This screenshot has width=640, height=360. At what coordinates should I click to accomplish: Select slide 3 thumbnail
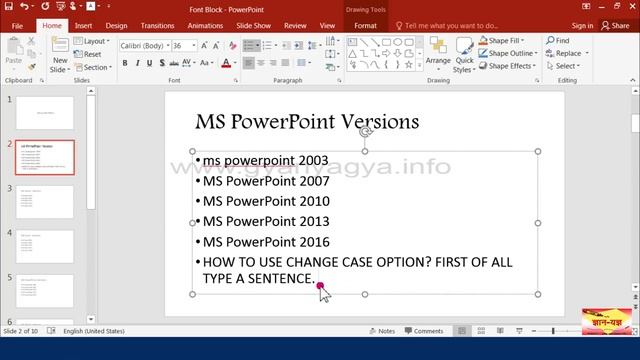tap(45, 202)
